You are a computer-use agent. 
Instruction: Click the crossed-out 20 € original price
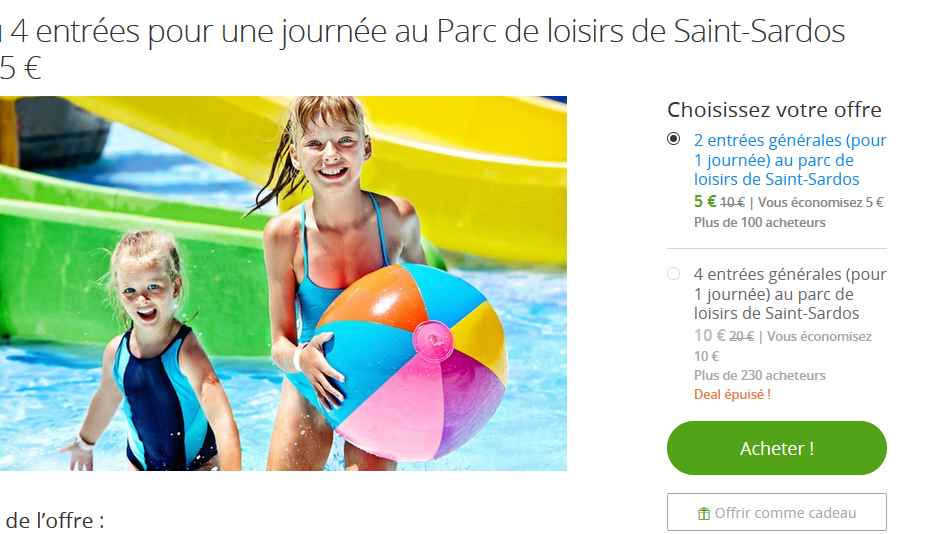point(742,337)
